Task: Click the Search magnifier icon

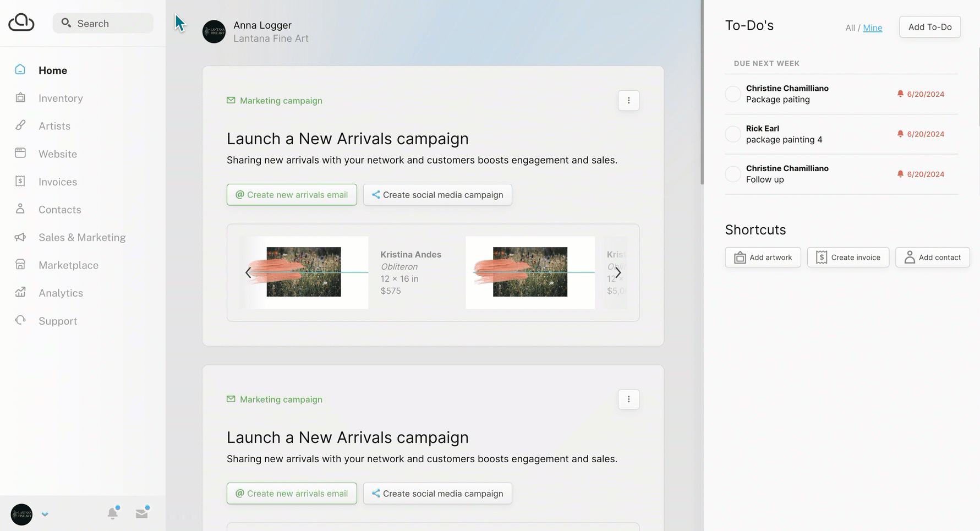Action: pyautogui.click(x=66, y=23)
